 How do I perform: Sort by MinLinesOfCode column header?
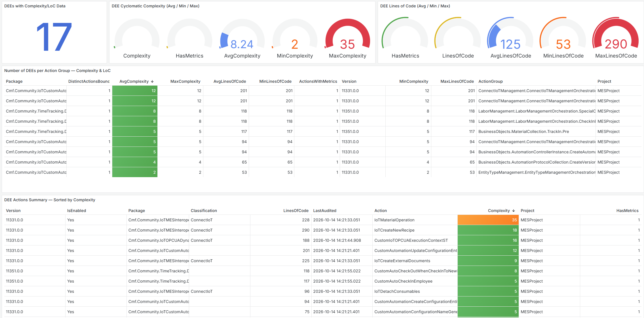tap(275, 81)
